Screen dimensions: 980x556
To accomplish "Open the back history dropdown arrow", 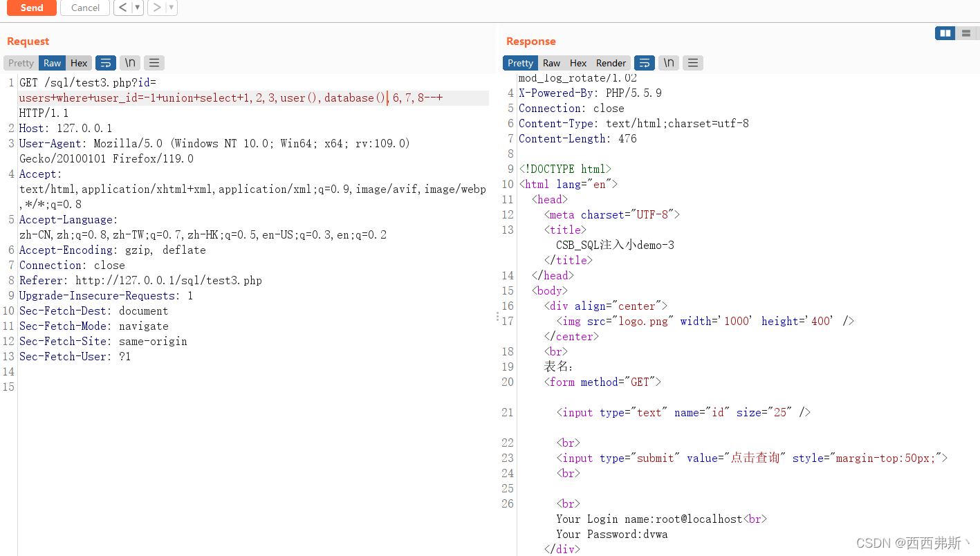I will pyautogui.click(x=138, y=8).
